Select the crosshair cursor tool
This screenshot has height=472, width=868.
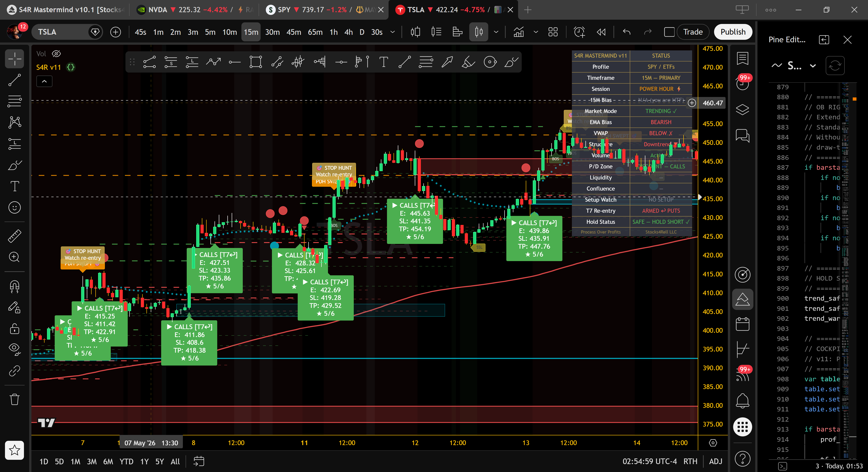[x=14, y=59]
